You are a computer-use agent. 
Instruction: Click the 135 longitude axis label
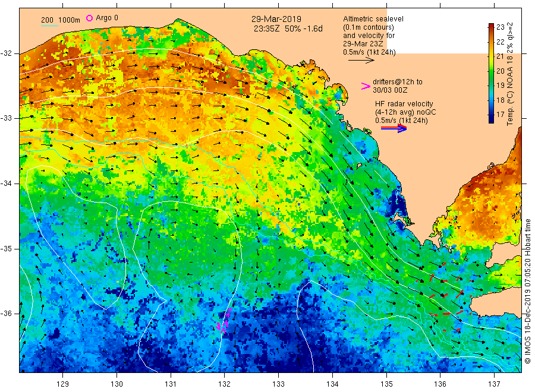point(386,384)
